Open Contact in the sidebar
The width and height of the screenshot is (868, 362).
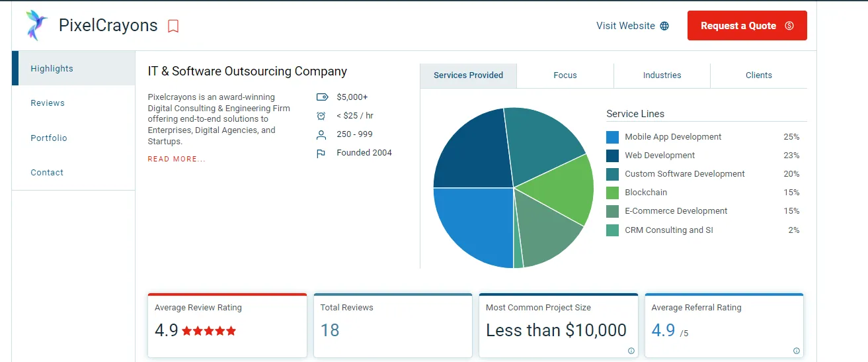tap(73, 172)
